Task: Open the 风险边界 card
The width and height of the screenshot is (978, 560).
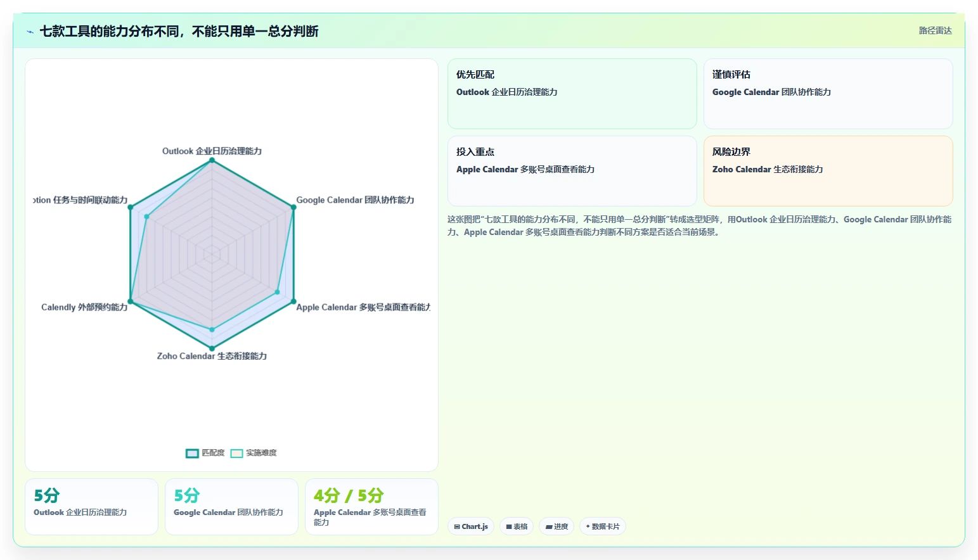Action: tap(828, 171)
